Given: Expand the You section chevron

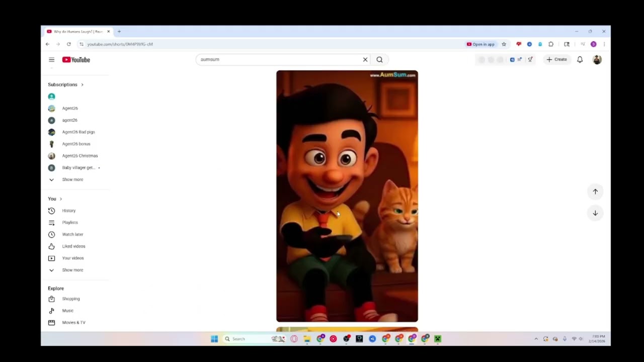Looking at the screenshot, I should (x=61, y=199).
